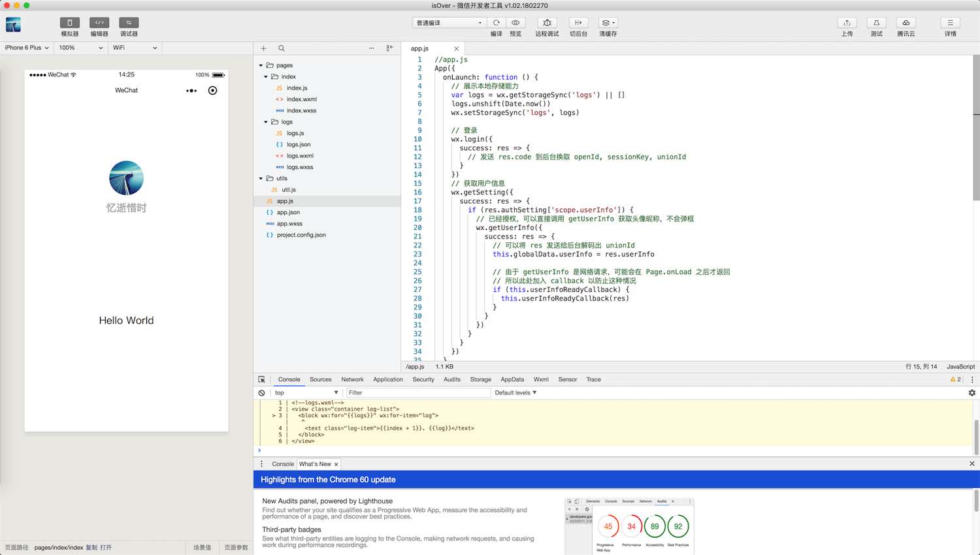
Task: Click the add file plus icon
Action: point(263,48)
